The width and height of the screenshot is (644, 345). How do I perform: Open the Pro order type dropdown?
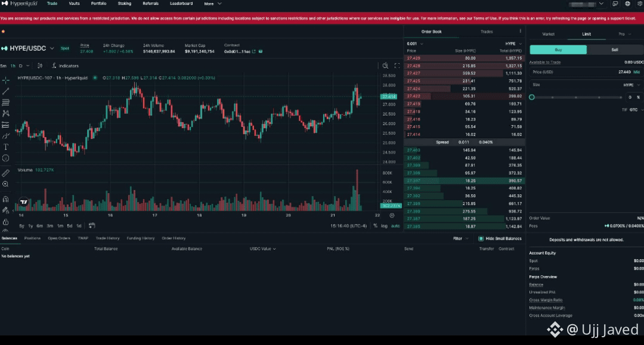(x=625, y=34)
